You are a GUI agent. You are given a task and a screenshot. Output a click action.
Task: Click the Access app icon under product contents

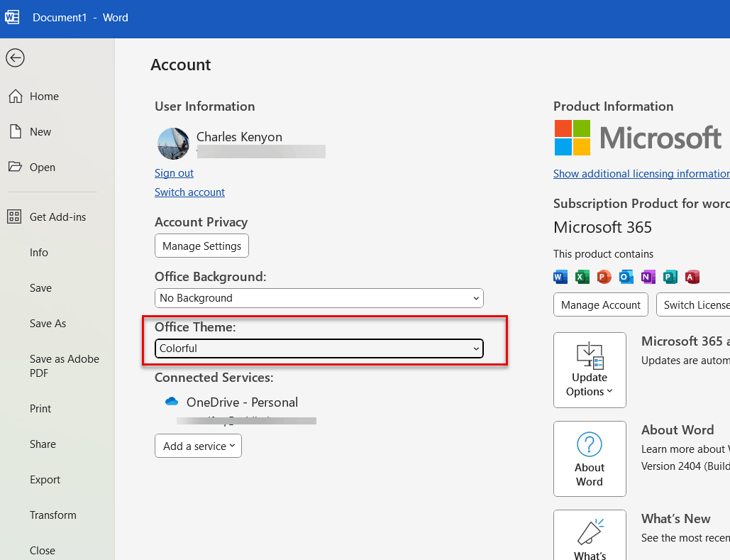tap(692, 277)
